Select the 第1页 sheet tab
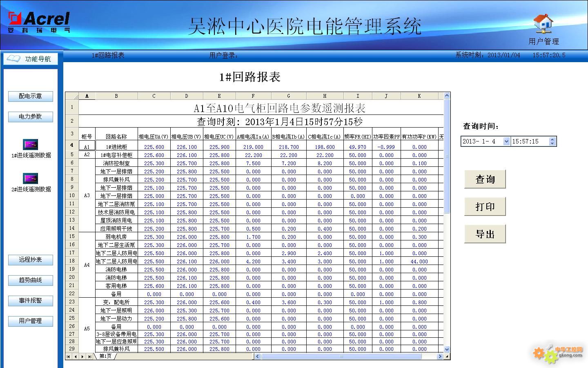 [x=105, y=357]
